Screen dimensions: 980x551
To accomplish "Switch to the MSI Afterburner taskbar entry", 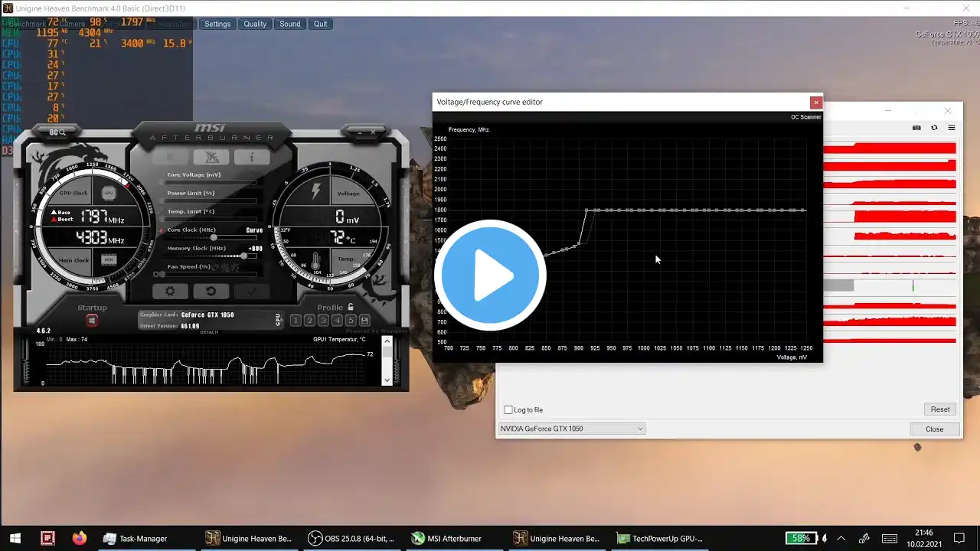I will point(454,538).
